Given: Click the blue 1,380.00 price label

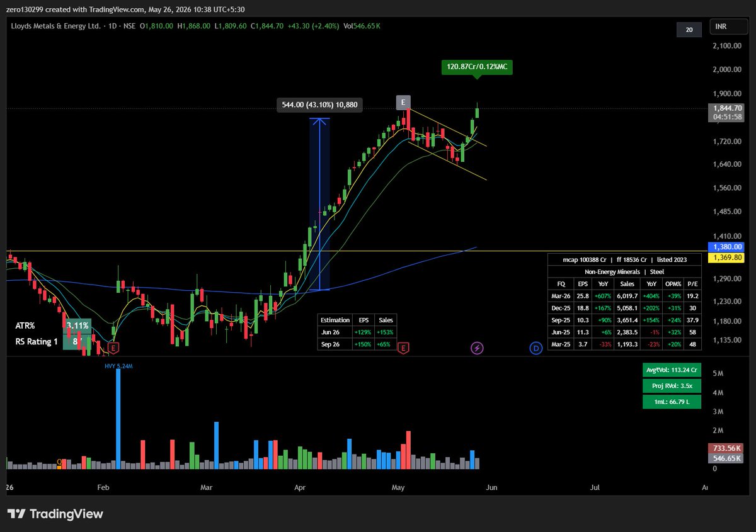Looking at the screenshot, I should pos(728,247).
